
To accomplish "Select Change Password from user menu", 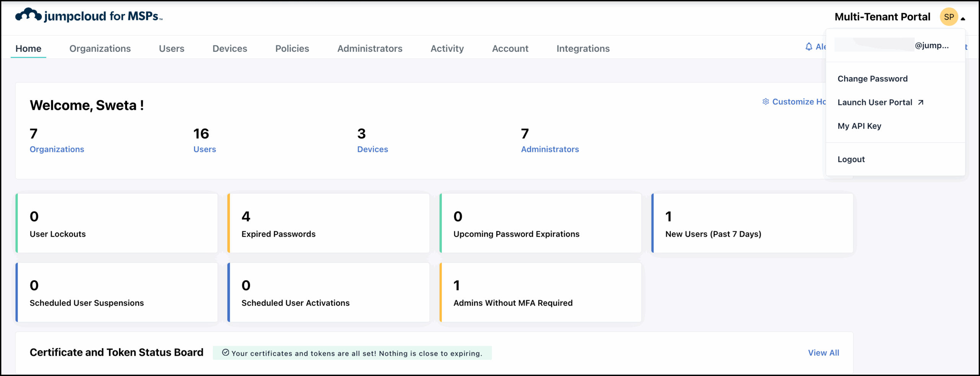I will tap(872, 79).
